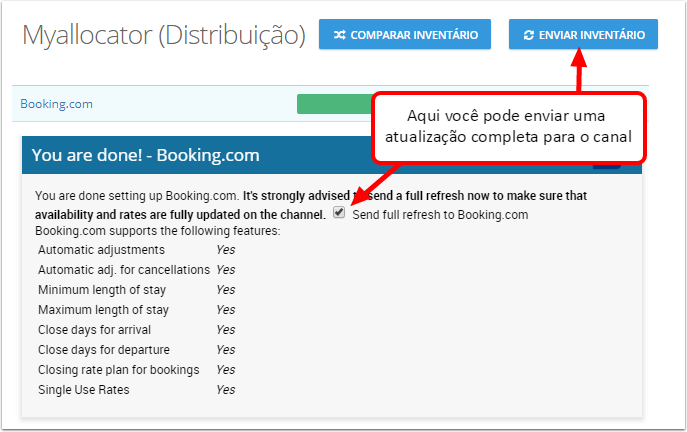This screenshot has height=432, width=687.
Task: Click the ENVIAR INVENTÁRIO button
Action: 583,34
